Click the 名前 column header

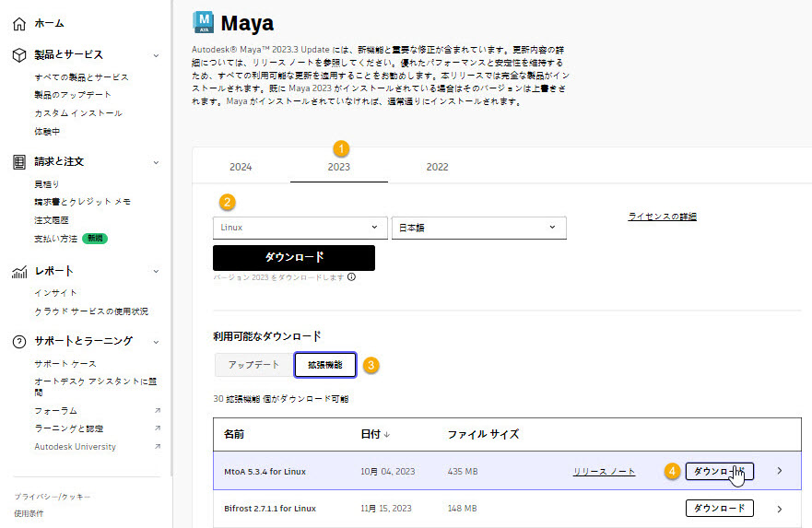pyautogui.click(x=234, y=434)
